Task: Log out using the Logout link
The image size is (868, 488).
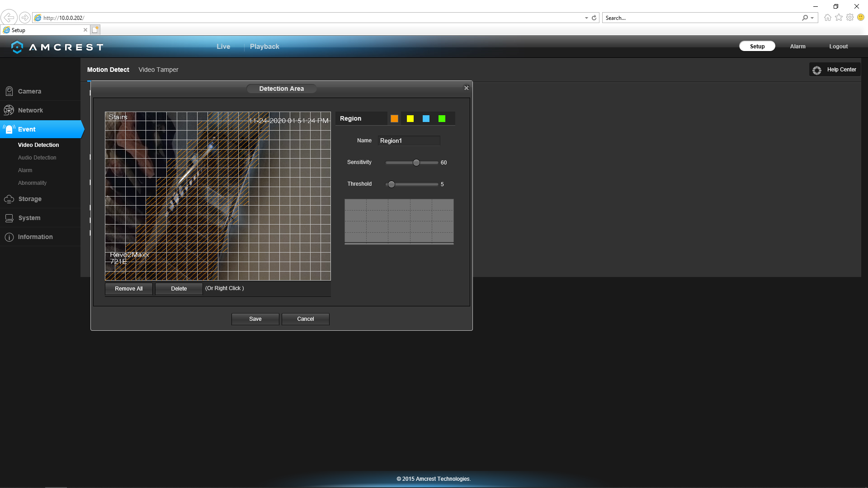Action: (x=838, y=47)
